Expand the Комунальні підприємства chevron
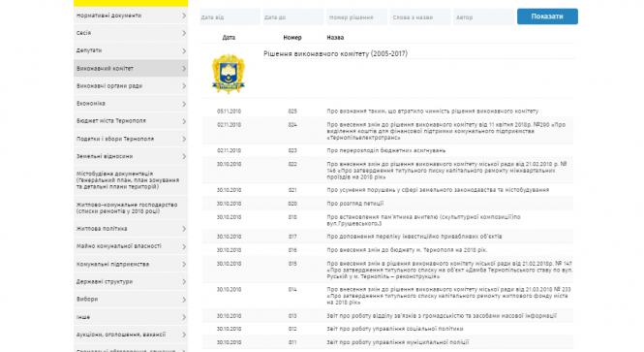 [184, 264]
